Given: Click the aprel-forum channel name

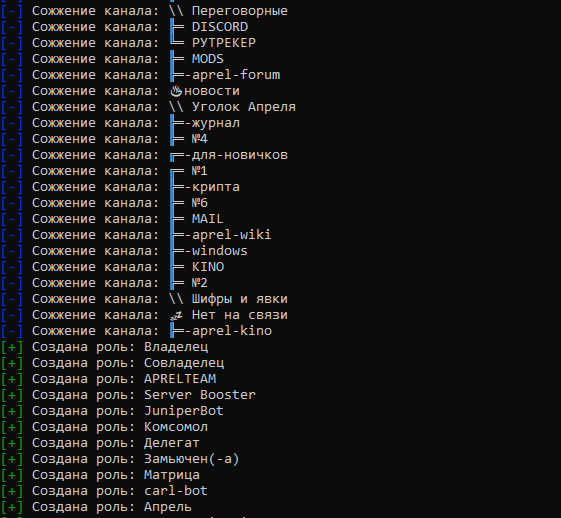Looking at the screenshot, I should [236, 75].
